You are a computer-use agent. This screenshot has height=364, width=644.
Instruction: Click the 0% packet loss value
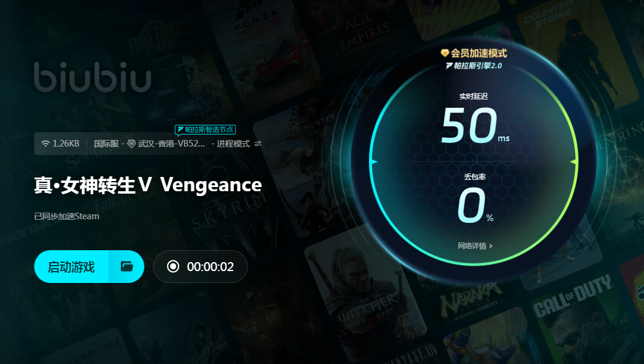tap(475, 206)
